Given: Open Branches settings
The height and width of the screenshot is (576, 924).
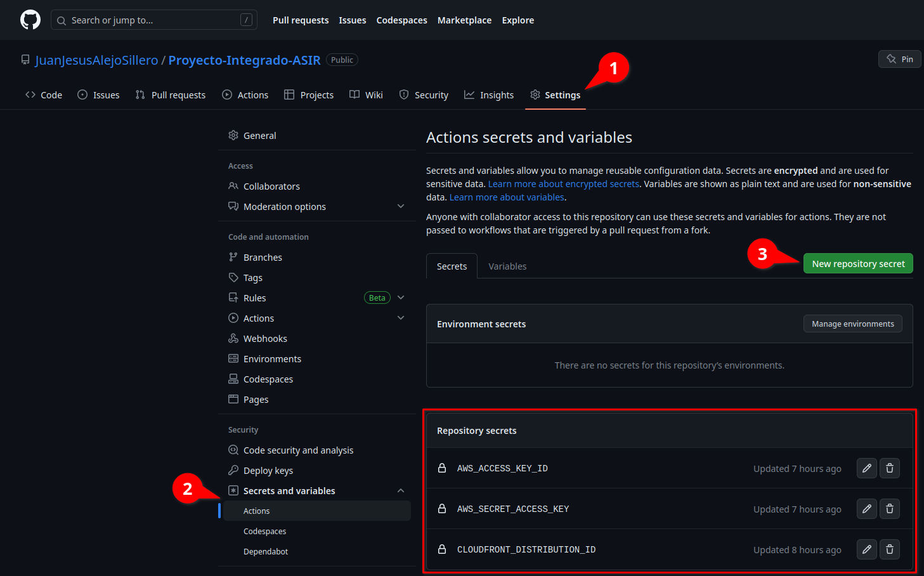Looking at the screenshot, I should (x=317, y=257).
